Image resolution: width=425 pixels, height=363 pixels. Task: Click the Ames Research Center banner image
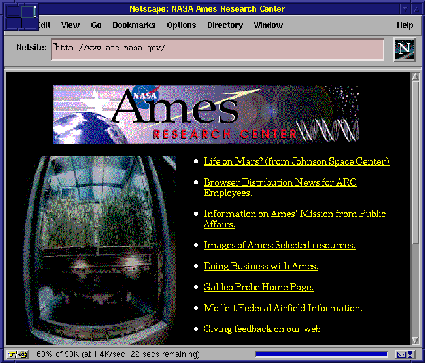pyautogui.click(x=206, y=115)
